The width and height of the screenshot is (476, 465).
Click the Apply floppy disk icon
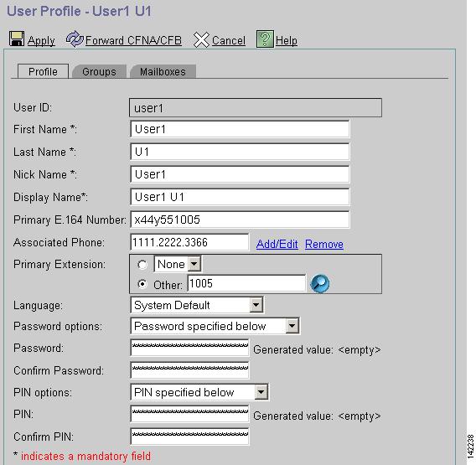pos(17,39)
